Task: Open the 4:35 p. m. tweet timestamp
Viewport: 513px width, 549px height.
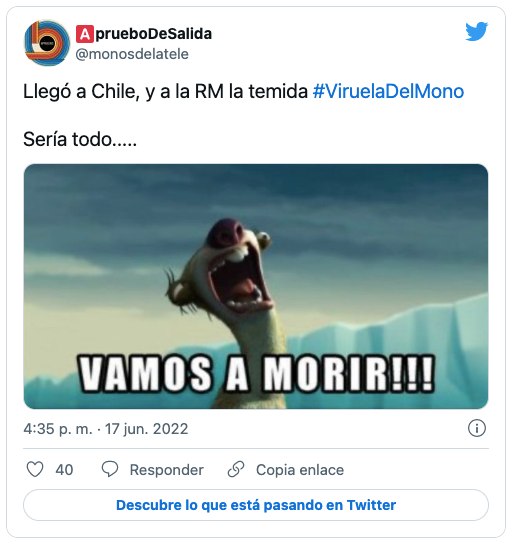Action: pos(106,429)
